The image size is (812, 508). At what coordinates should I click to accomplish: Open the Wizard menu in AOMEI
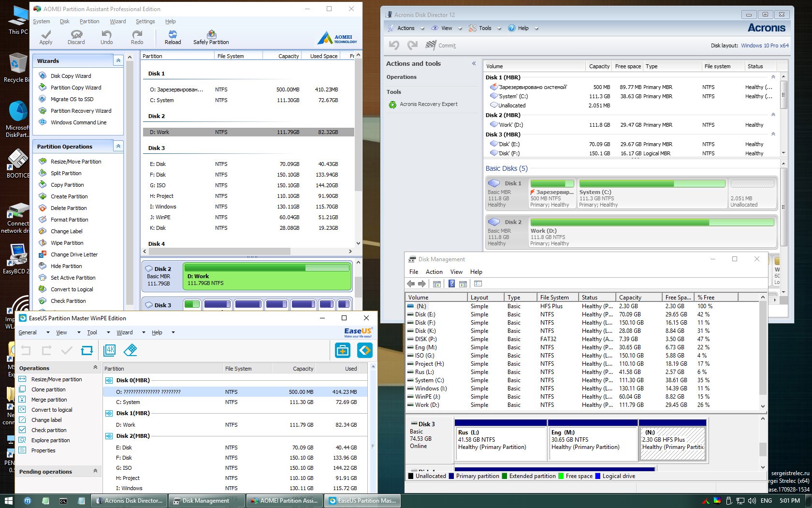point(117,21)
